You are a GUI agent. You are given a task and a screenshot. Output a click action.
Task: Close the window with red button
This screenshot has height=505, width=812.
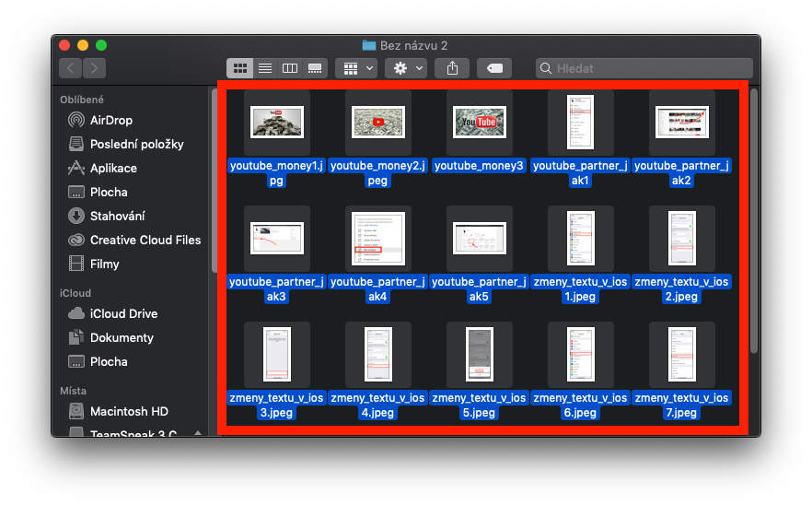[64, 45]
